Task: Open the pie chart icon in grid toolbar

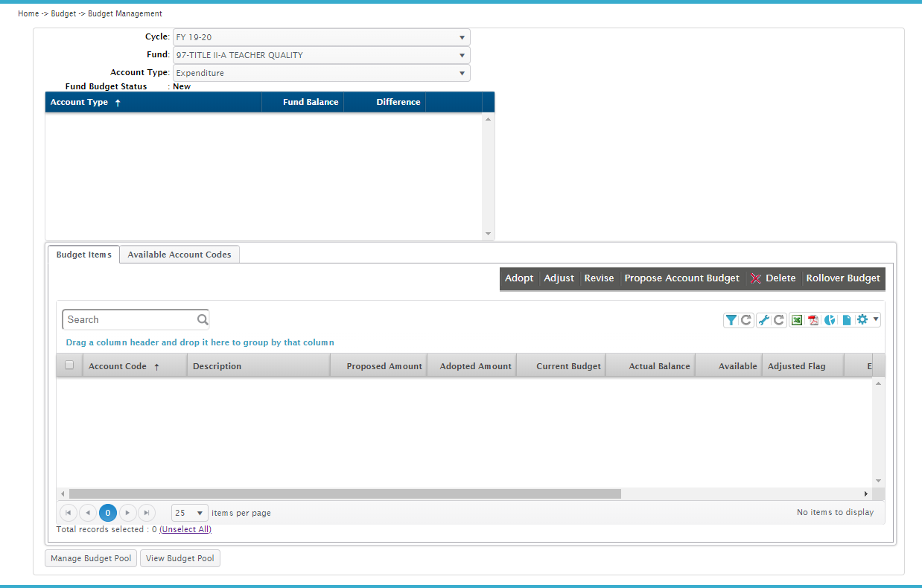Action: pos(830,320)
